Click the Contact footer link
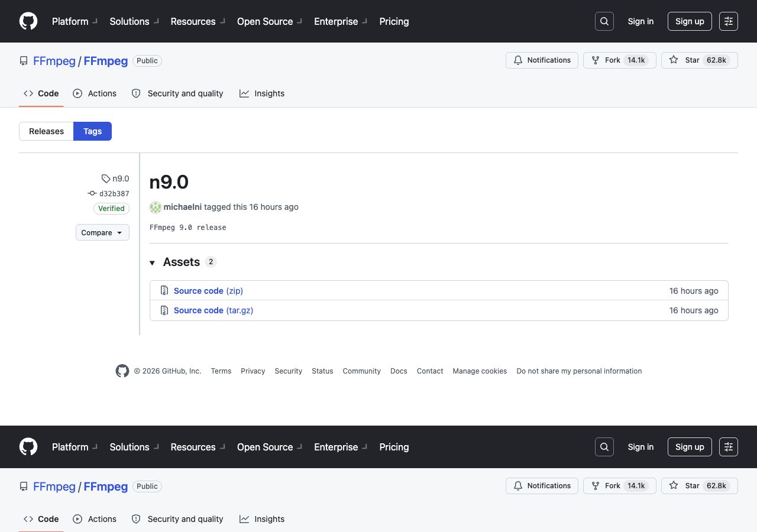The image size is (757, 532). click(430, 371)
